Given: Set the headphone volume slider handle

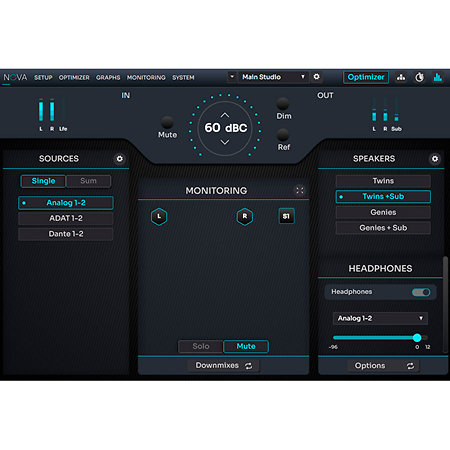Looking at the screenshot, I should [417, 338].
